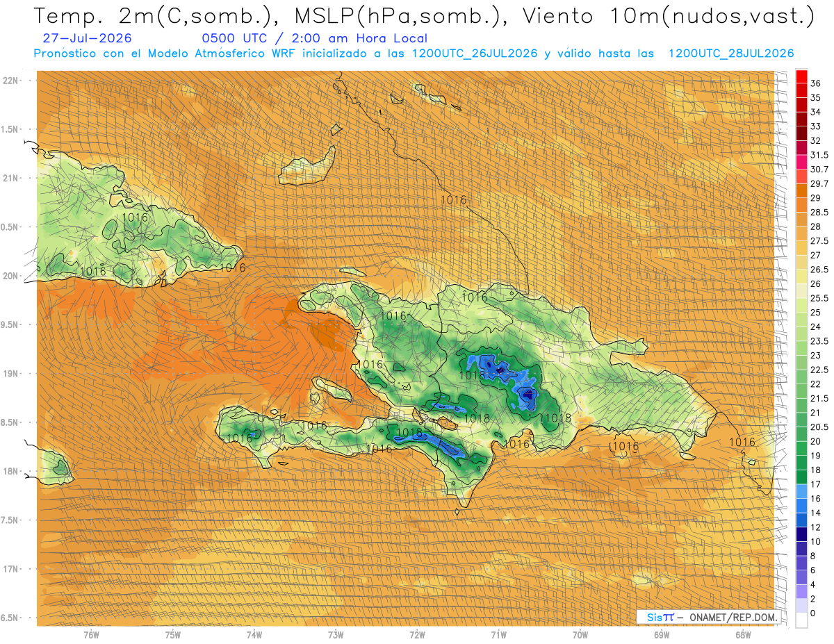Click the legend value "35"
Viewport: 834px width, 644px height.
(x=815, y=98)
